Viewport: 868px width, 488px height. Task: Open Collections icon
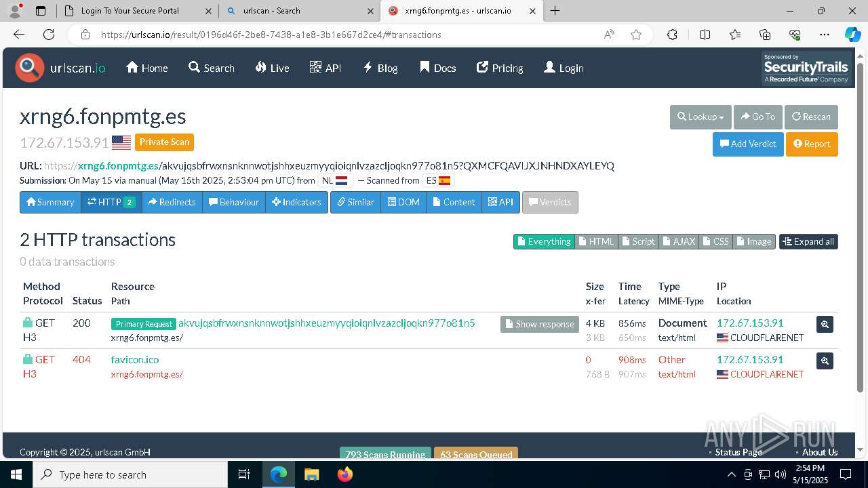point(765,35)
